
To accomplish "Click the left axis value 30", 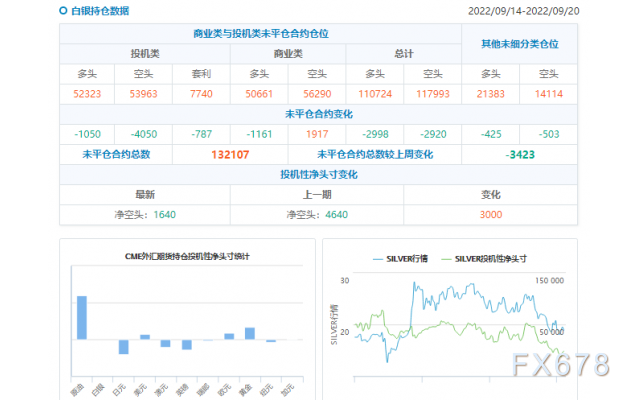I will click(345, 280).
